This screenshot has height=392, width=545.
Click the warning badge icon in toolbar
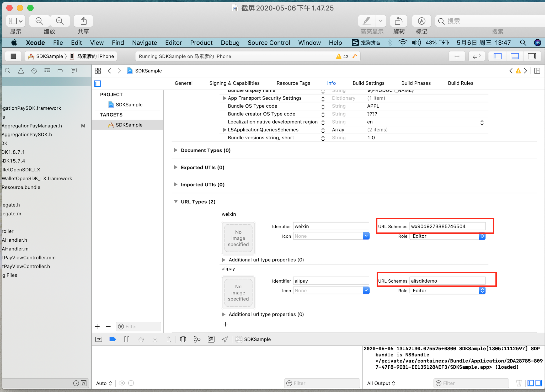click(339, 56)
